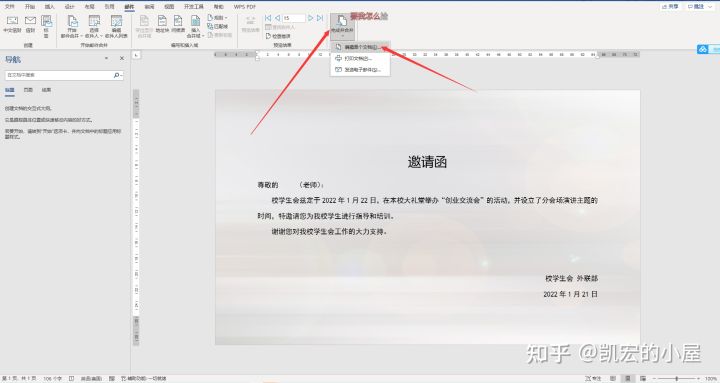Click the proofing icon in status bar
Viewport: 720px width, 383px height.
[x=71, y=378]
